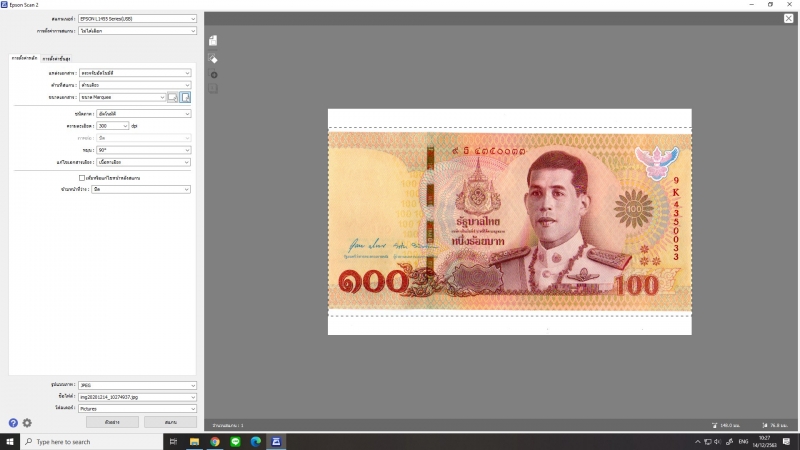Click the Scan button
Viewport: 800px width, 450px height.
coord(170,422)
